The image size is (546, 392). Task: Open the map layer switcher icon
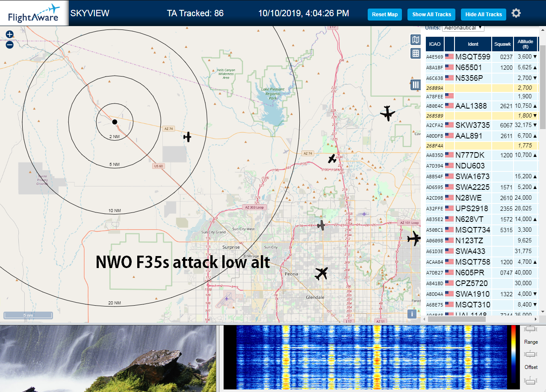[415, 40]
